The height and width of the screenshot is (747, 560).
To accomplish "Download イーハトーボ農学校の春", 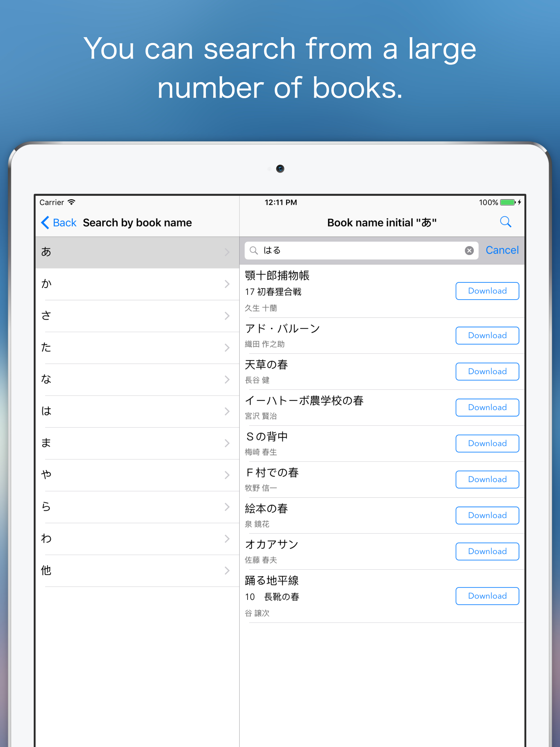I will click(x=487, y=407).
